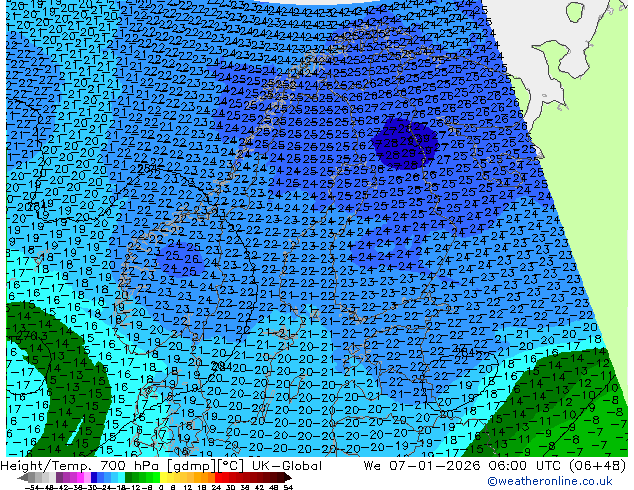Pick the darkest blue swatch in the legend
This screenshot has width=634, height=490.
coord(94,477)
